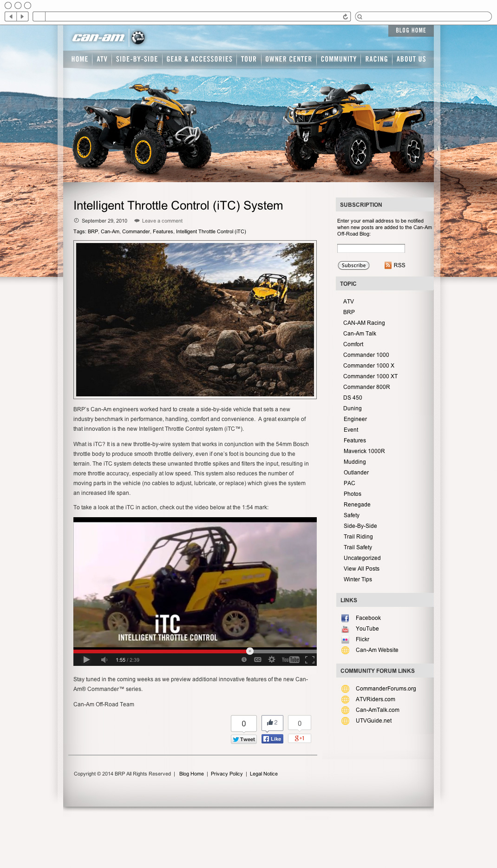Open the Side-By-Side topic link

click(360, 526)
